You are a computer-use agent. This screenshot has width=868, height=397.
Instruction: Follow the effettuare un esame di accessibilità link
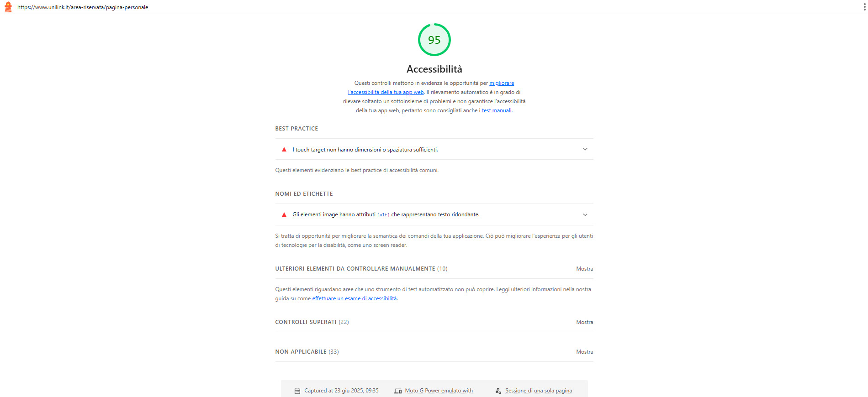pos(355,298)
